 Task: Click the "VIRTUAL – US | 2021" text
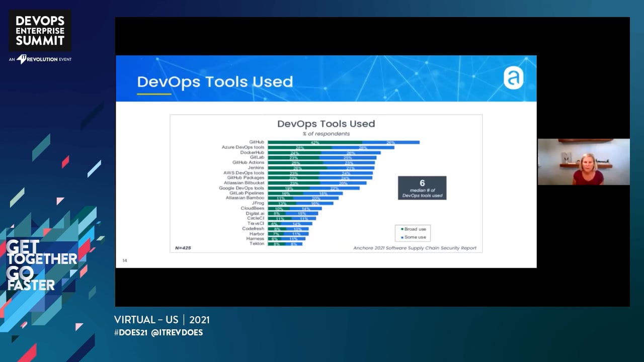point(162,320)
